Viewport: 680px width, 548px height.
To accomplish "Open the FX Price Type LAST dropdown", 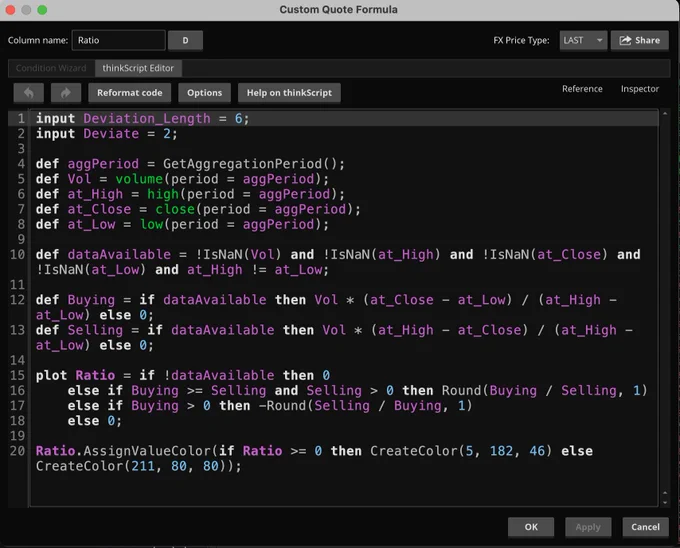I will tap(583, 40).
